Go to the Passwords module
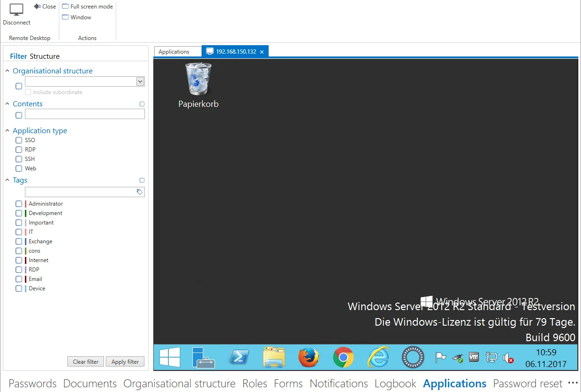The height and width of the screenshot is (392, 581). (x=32, y=384)
